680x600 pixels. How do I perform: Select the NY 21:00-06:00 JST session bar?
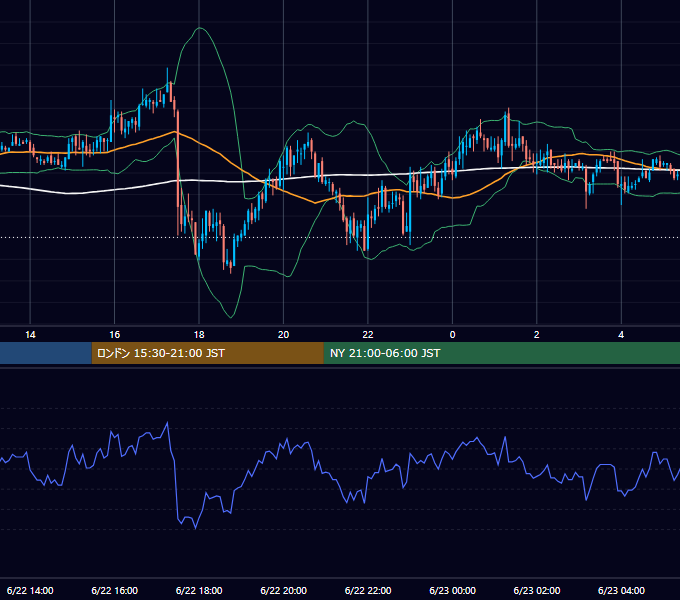point(502,353)
